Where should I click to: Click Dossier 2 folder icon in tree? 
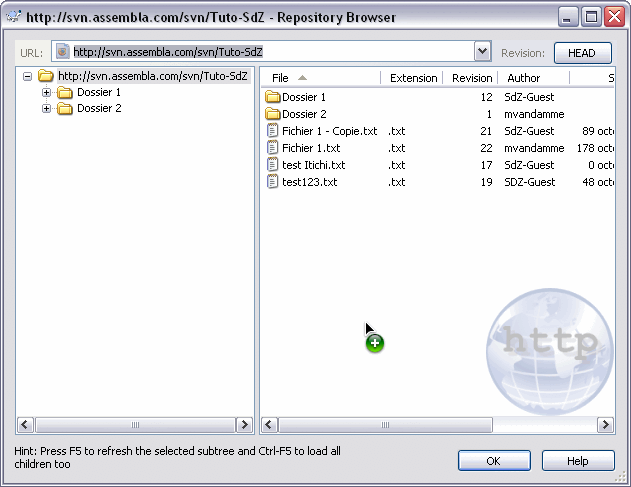[64, 109]
